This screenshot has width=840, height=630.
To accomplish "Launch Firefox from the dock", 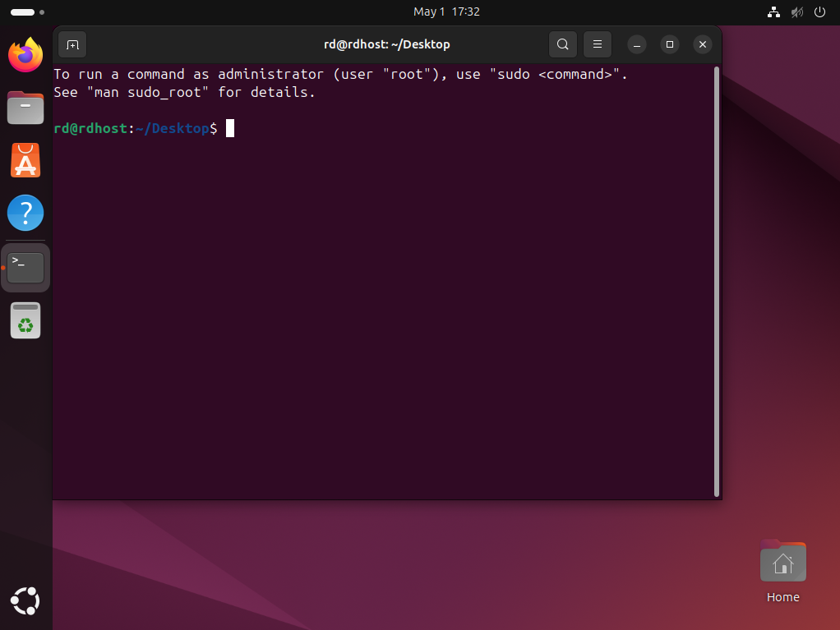I will coord(25,55).
